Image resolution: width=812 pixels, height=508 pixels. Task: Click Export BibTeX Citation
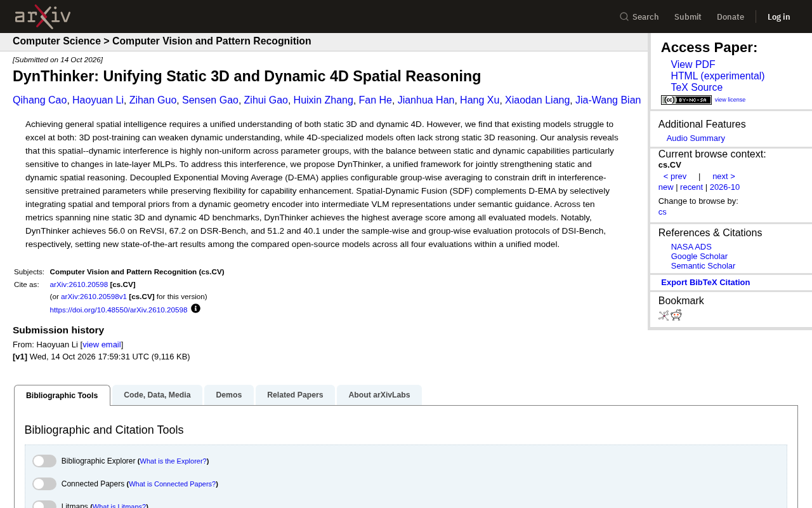point(705,283)
